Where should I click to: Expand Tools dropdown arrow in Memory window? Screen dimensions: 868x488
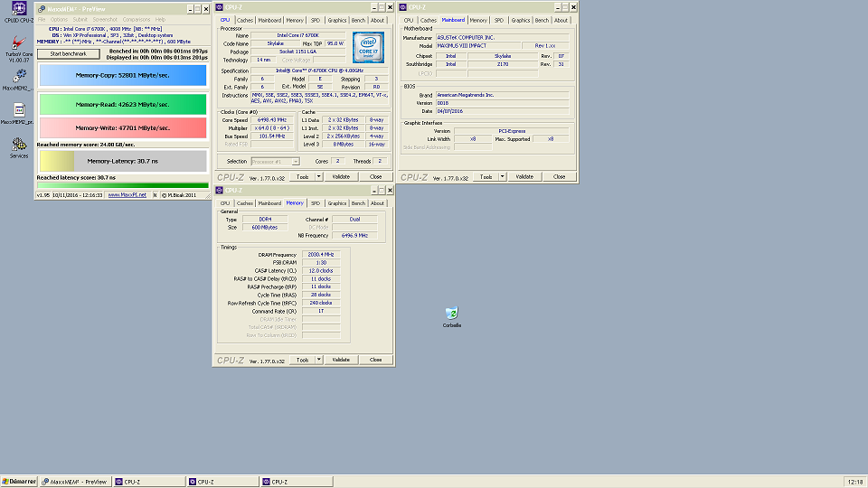(x=319, y=360)
